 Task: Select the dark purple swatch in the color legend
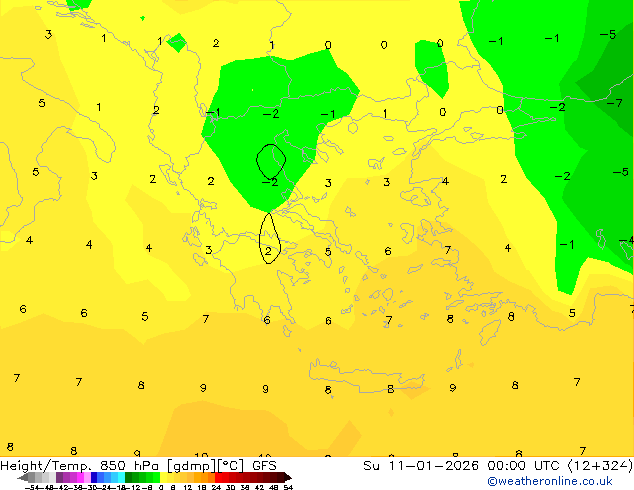(x=59, y=477)
